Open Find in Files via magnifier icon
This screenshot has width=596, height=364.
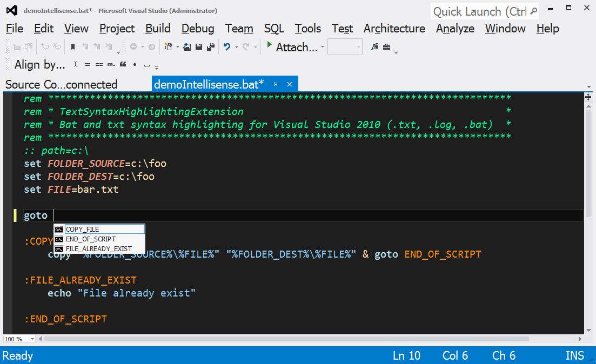[x=374, y=47]
